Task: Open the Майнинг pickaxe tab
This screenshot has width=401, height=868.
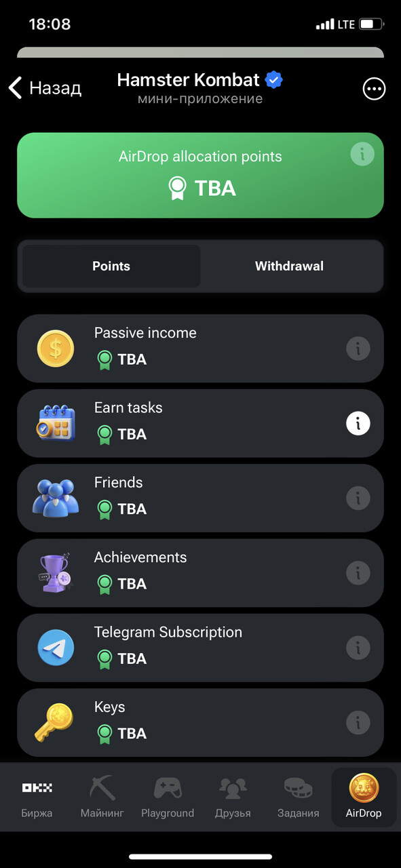Action: click(x=102, y=798)
